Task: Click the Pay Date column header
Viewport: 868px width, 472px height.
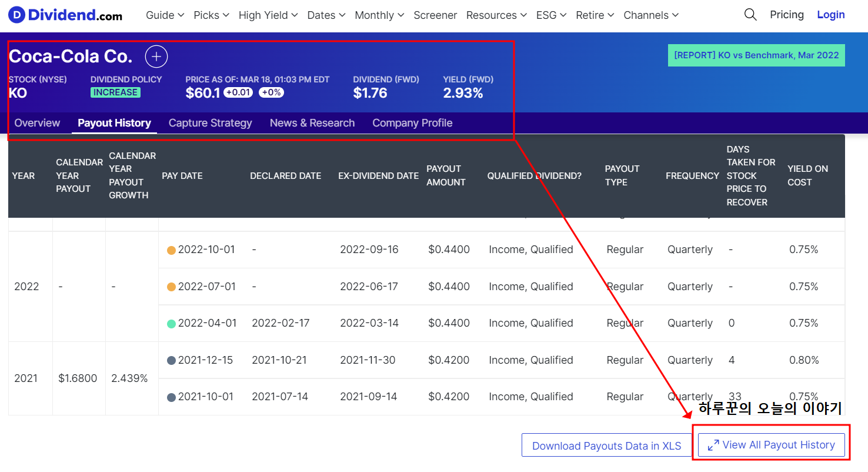Action: (182, 176)
